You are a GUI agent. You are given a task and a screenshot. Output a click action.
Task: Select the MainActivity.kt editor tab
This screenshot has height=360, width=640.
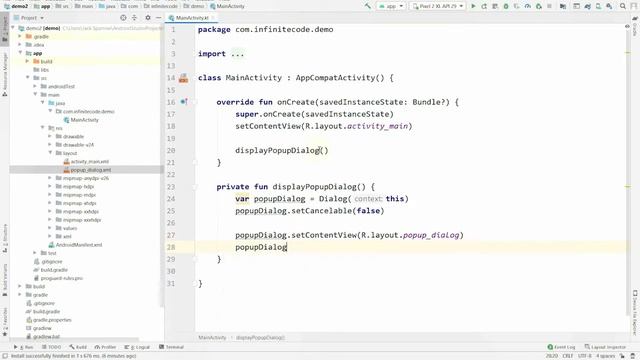(192, 18)
